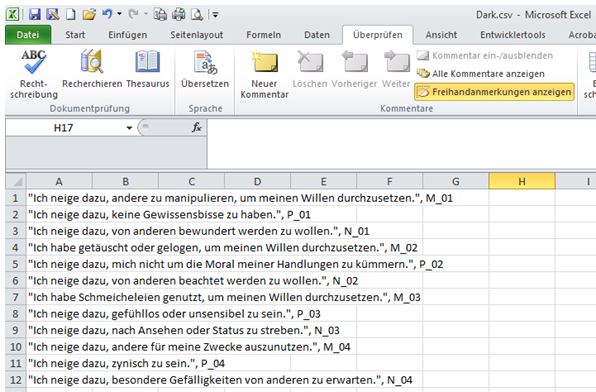Create a new blank workbook icon
The width and height of the screenshot is (596, 392).
pyautogui.click(x=71, y=15)
